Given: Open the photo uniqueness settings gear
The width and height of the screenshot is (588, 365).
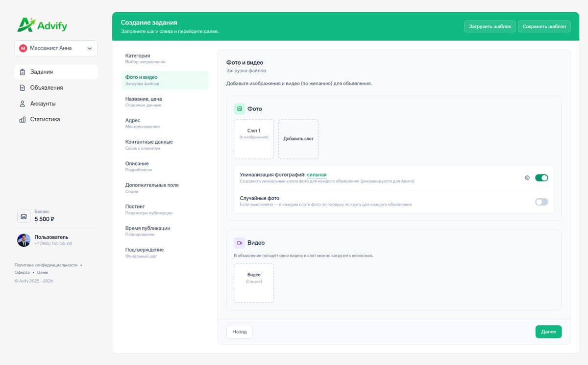Looking at the screenshot, I should 527,178.
